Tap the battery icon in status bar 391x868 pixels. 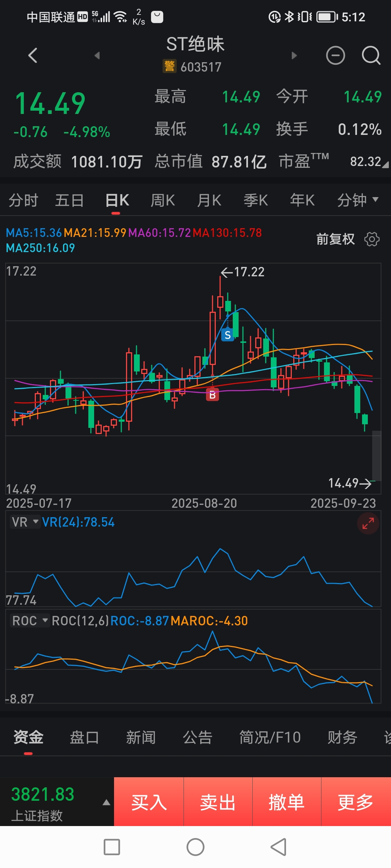click(327, 17)
